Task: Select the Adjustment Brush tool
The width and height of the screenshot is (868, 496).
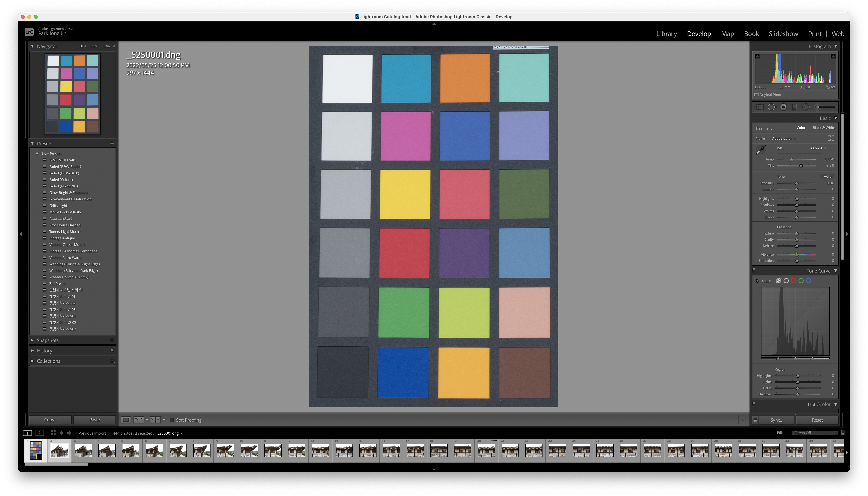Action: (824, 107)
